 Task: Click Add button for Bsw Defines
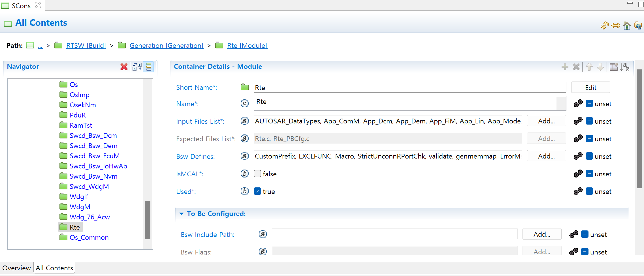pos(547,156)
